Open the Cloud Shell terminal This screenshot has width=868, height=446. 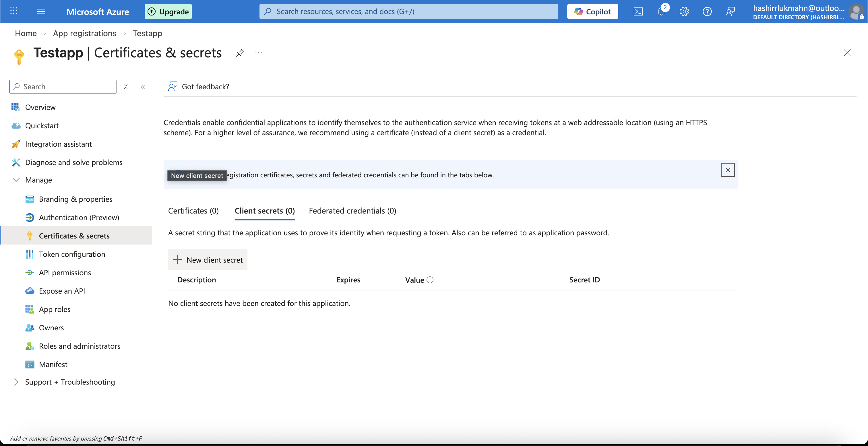click(x=638, y=11)
